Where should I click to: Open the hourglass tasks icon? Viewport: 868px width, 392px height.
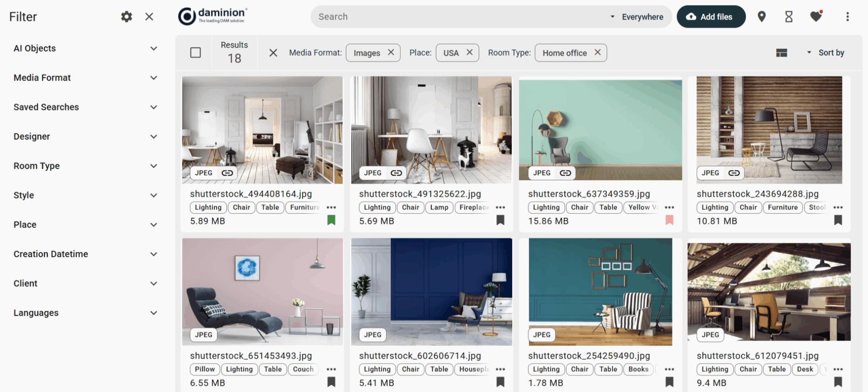789,17
